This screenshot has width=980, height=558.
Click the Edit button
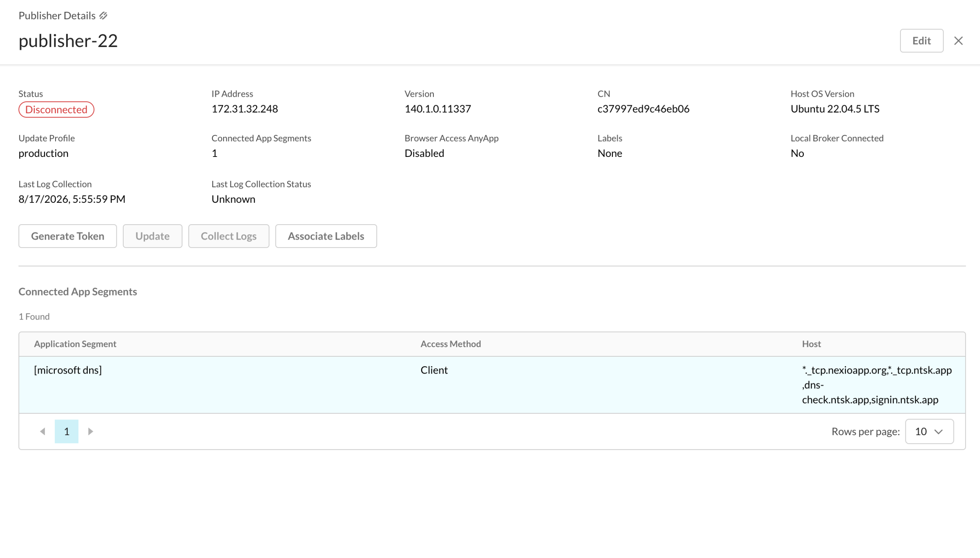pyautogui.click(x=921, y=41)
